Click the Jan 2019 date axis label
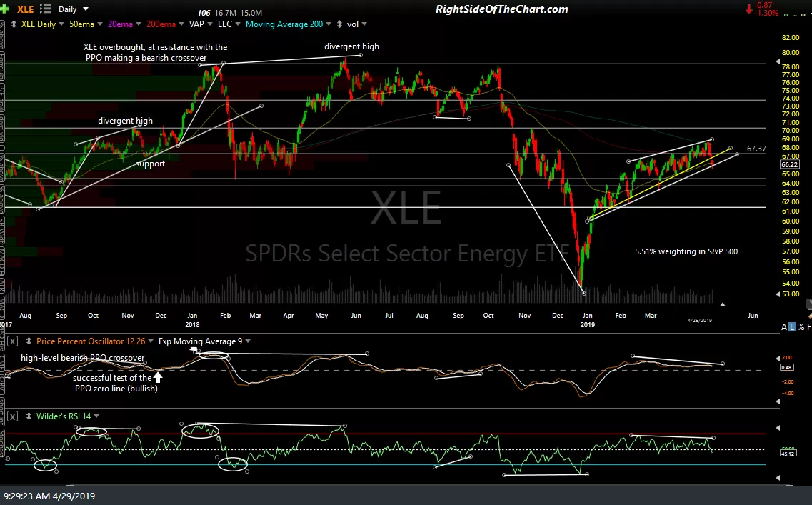The image size is (812, 505). coord(587,320)
